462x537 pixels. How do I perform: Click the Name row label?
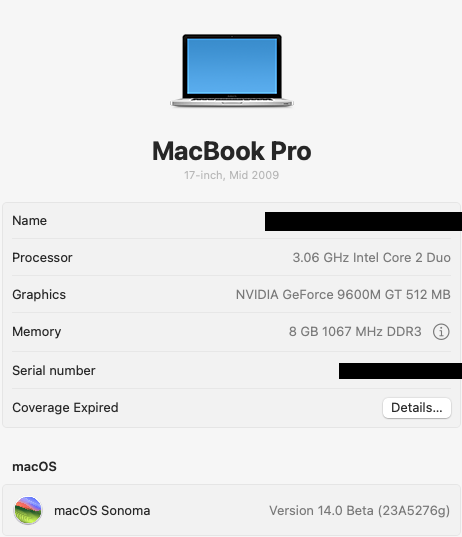pos(29,221)
